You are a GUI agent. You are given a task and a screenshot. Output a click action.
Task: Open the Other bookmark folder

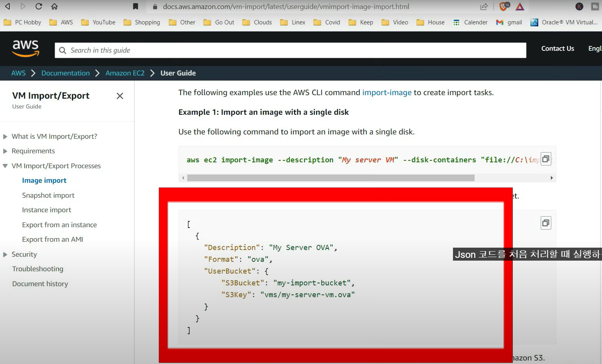pyautogui.click(x=182, y=22)
